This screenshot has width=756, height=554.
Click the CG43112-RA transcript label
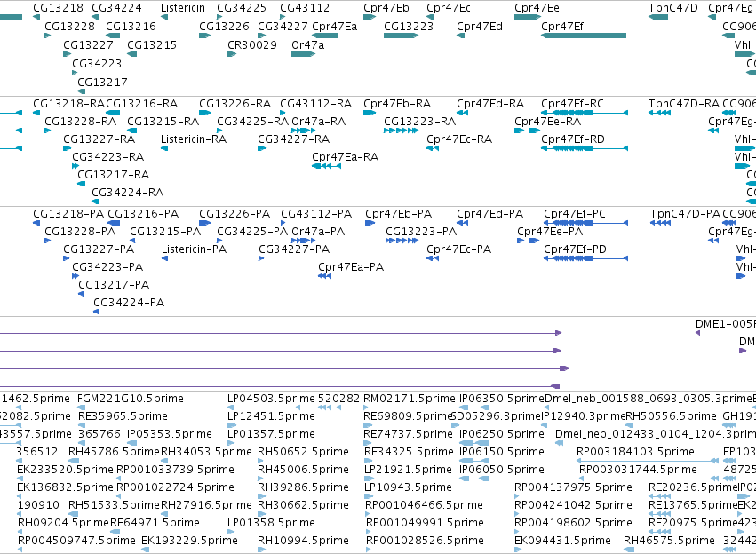(x=315, y=104)
